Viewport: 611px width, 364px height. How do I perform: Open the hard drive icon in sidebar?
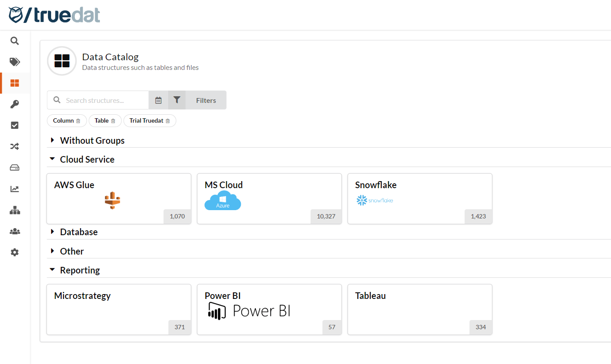[15, 167]
